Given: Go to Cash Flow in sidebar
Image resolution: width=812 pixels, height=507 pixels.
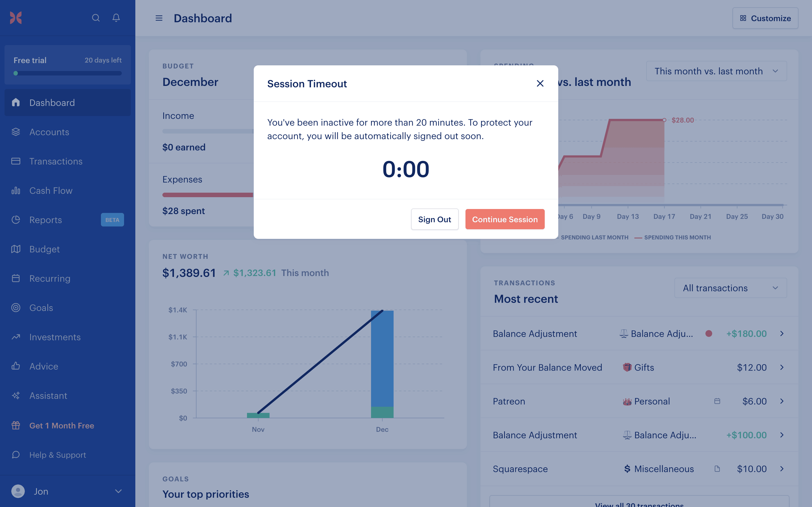Looking at the screenshot, I should pyautogui.click(x=51, y=190).
